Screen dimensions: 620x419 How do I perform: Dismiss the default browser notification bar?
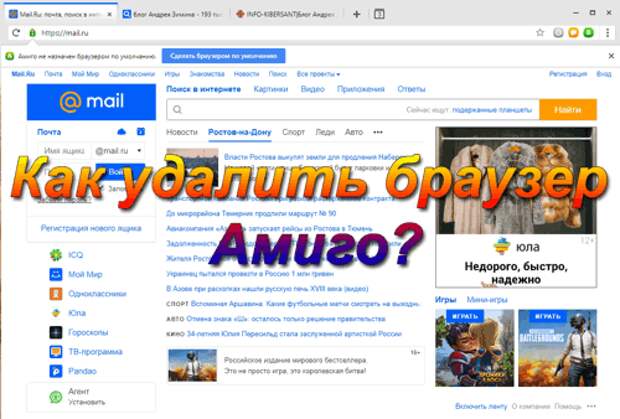(x=611, y=56)
